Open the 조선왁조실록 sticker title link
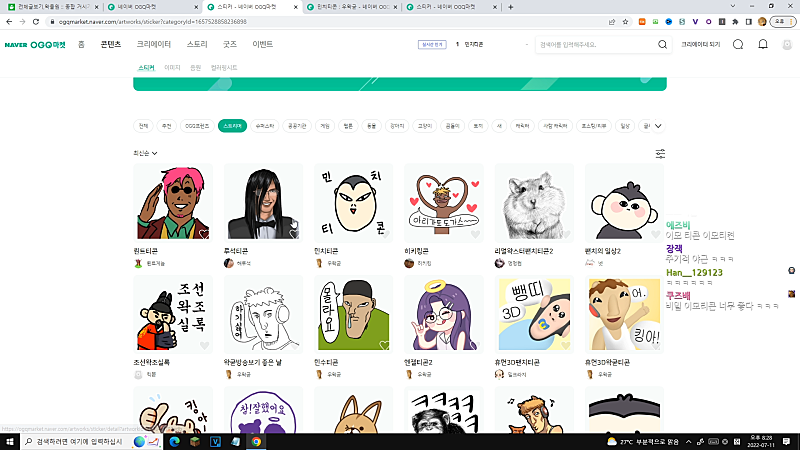The width and height of the screenshot is (800, 450). tap(152, 362)
